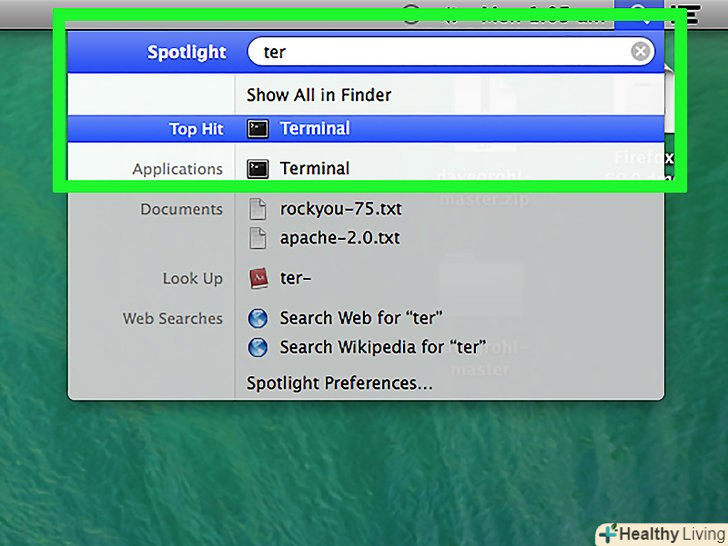Image resolution: width=728 pixels, height=546 pixels.
Task: Open the Top Hit Terminal result
Action: pos(365,129)
